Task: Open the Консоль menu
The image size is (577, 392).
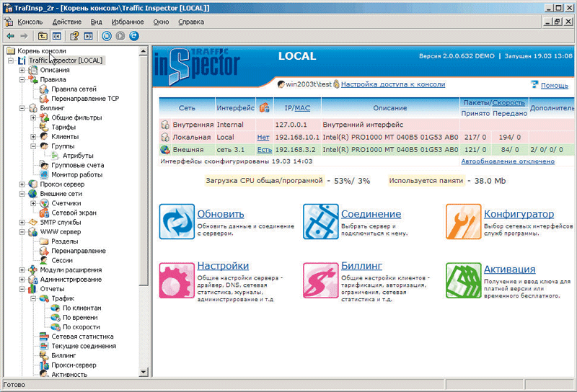Action: tap(30, 22)
